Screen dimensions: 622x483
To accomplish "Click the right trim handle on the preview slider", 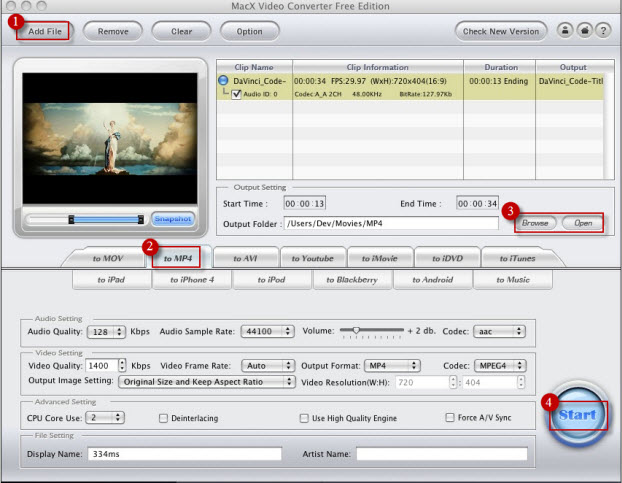I will click(x=140, y=219).
